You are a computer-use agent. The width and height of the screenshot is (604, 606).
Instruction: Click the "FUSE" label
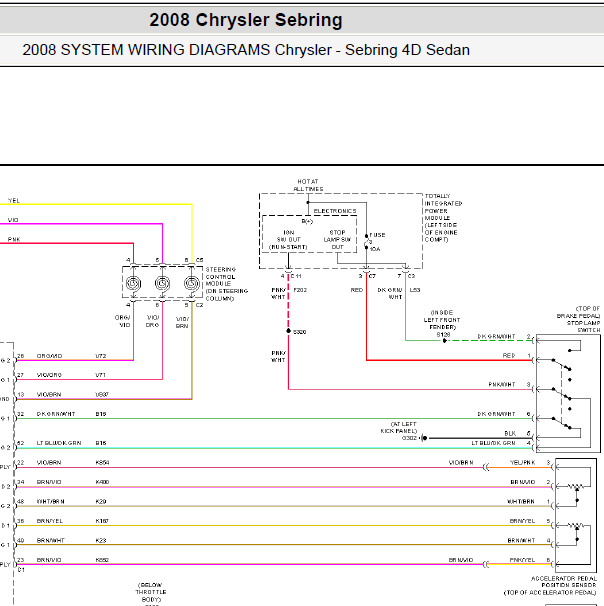378,235
